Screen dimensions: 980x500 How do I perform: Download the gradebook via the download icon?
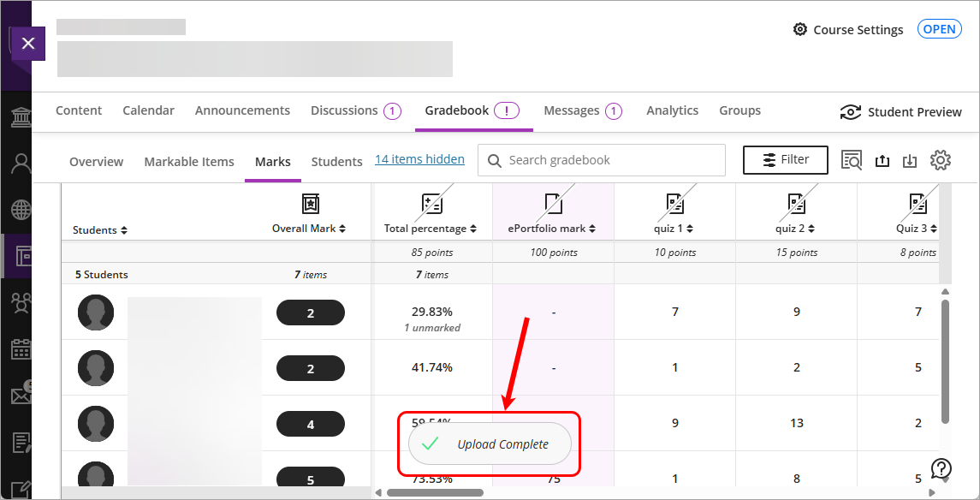(x=910, y=160)
